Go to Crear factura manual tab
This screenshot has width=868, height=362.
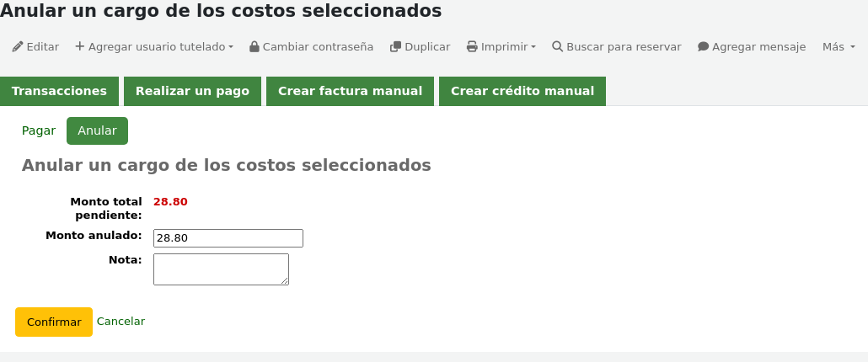coord(350,91)
